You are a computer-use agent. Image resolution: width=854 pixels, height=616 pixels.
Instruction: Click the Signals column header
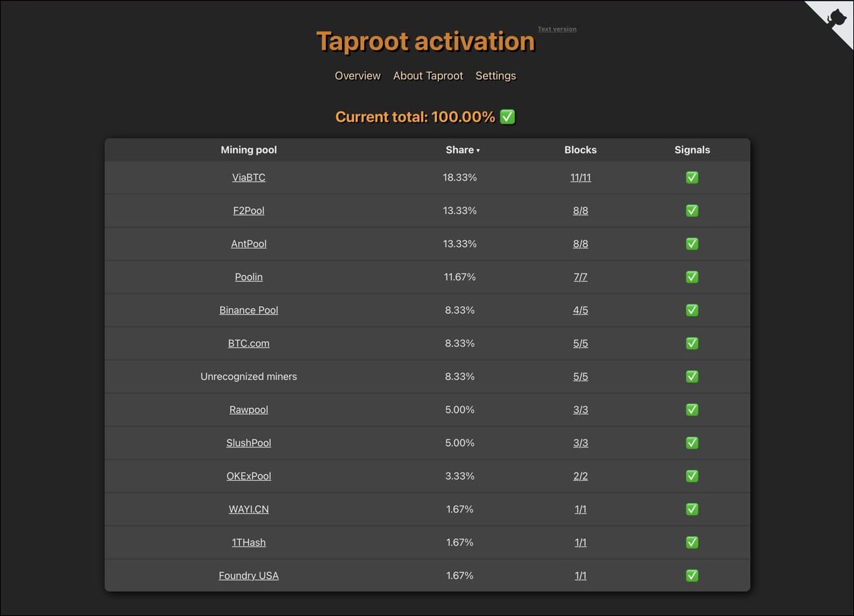pos(692,150)
